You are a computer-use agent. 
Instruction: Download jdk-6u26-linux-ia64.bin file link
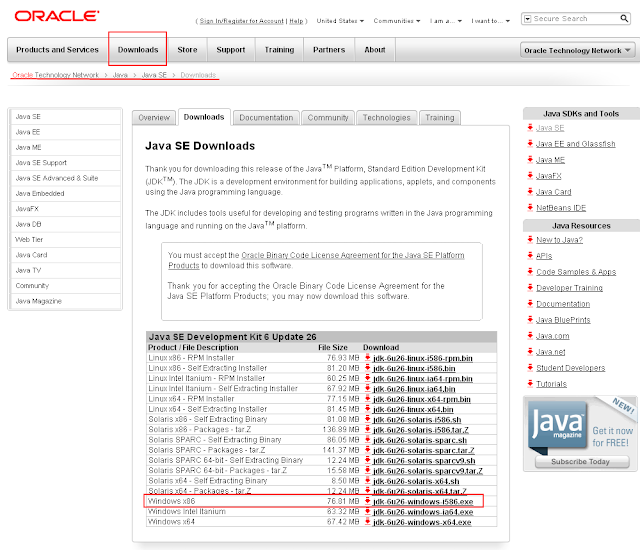tap(414, 389)
